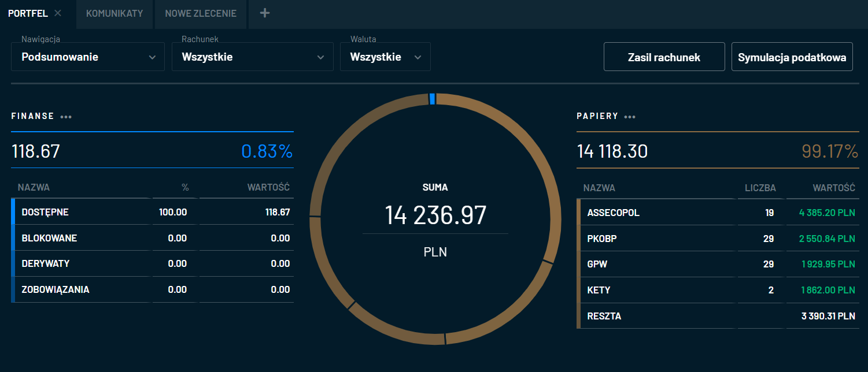Open Symulacja podatkowa

pyautogui.click(x=792, y=57)
